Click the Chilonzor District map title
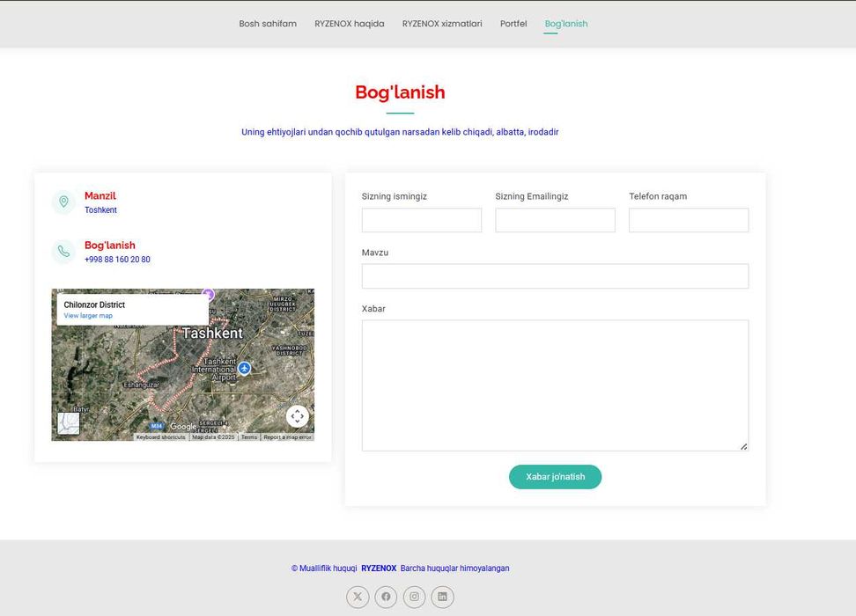 tap(94, 304)
